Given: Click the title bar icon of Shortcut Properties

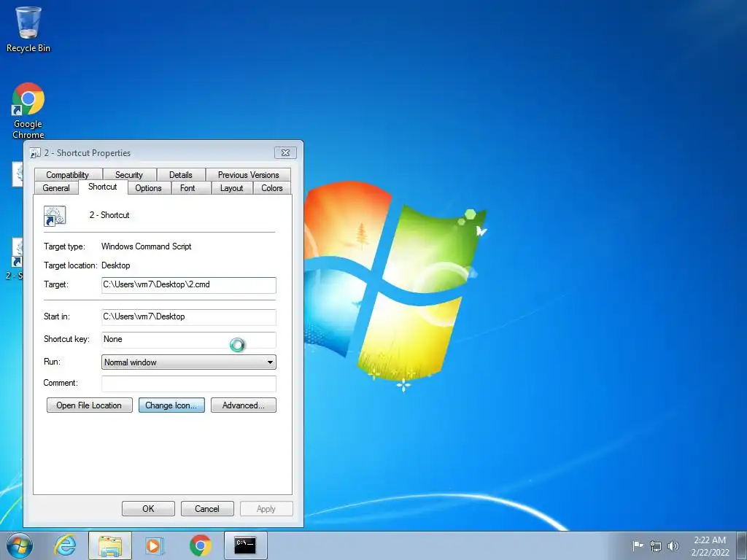Looking at the screenshot, I should pyautogui.click(x=35, y=153).
